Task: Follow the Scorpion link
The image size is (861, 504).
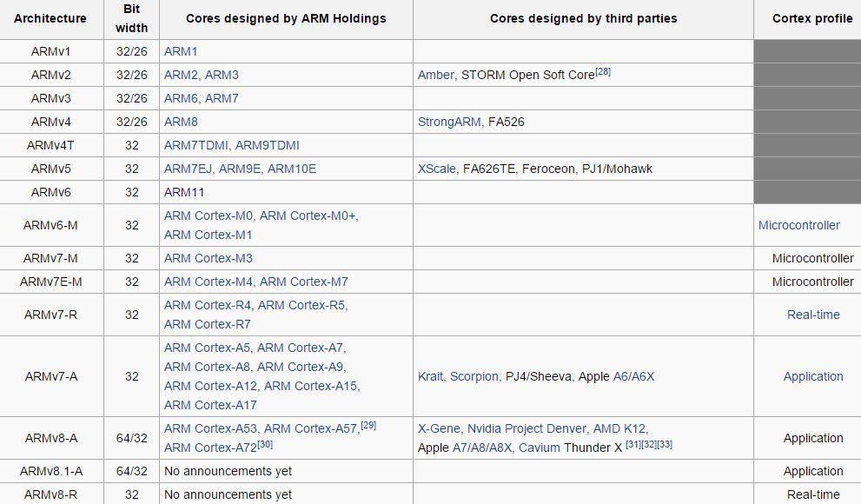Action: tap(474, 376)
